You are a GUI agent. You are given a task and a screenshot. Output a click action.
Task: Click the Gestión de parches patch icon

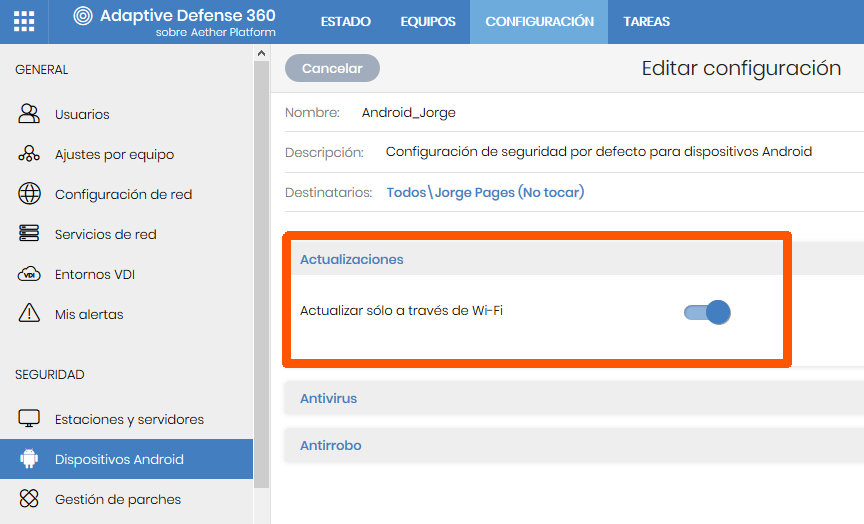coord(29,499)
